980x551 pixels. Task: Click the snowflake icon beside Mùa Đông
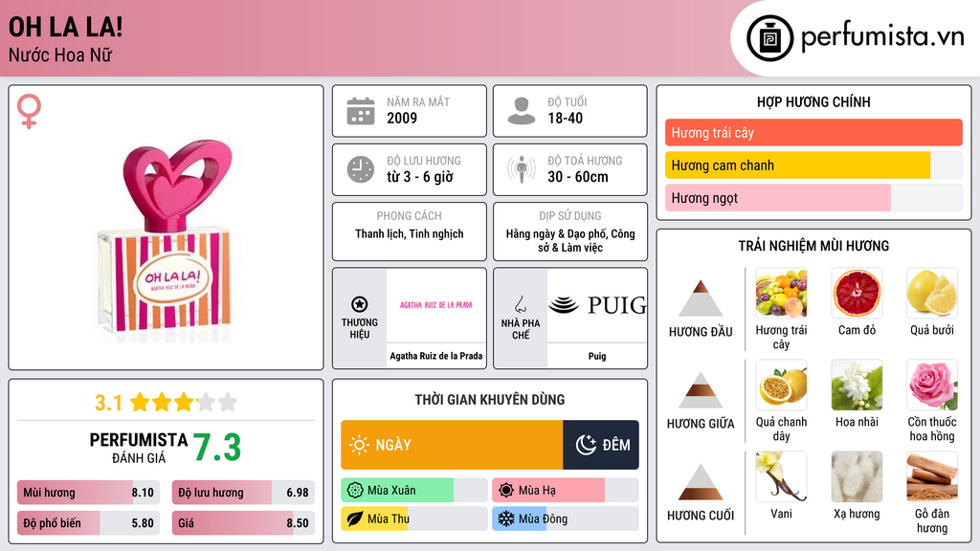(x=505, y=518)
